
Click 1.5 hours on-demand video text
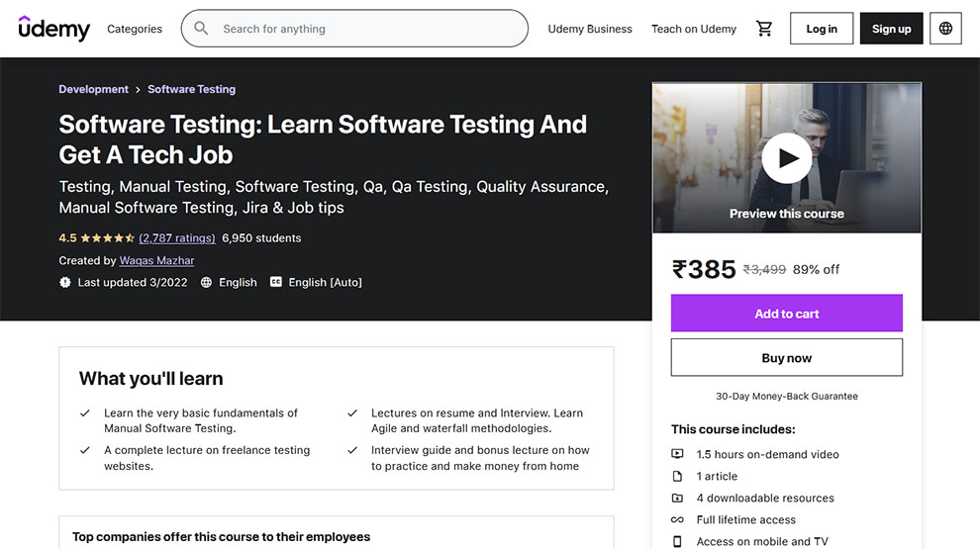coord(767,454)
